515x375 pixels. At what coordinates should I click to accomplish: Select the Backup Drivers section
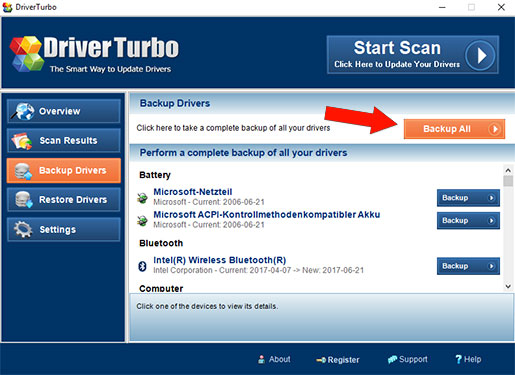click(x=64, y=170)
